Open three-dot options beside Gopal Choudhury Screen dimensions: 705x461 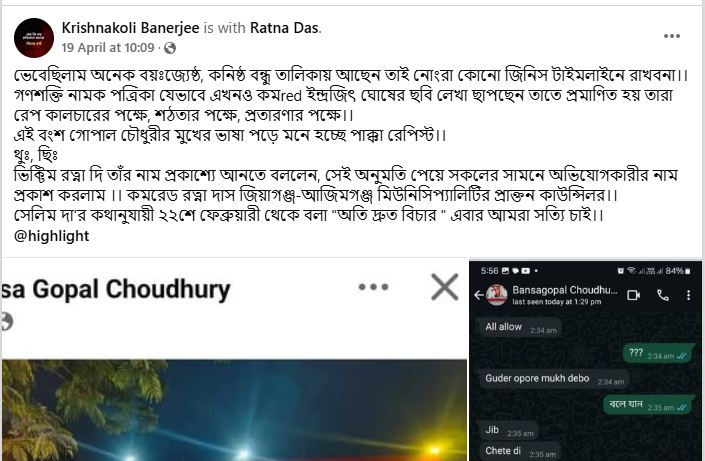coord(373,287)
